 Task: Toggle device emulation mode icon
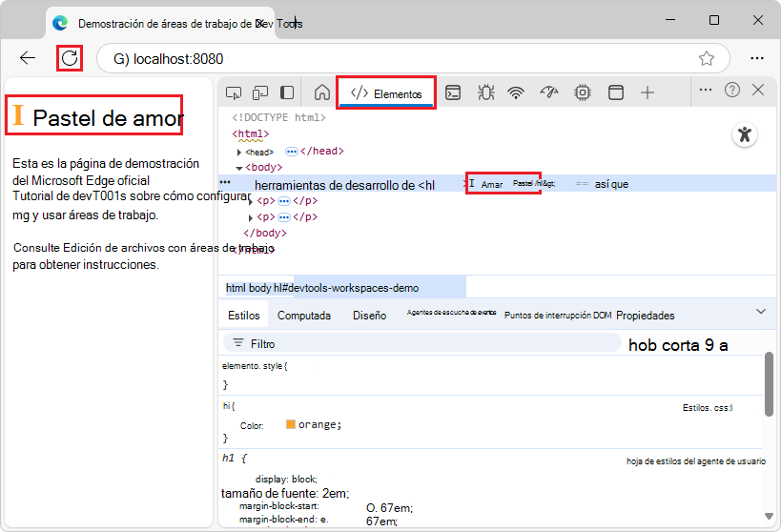(260, 92)
